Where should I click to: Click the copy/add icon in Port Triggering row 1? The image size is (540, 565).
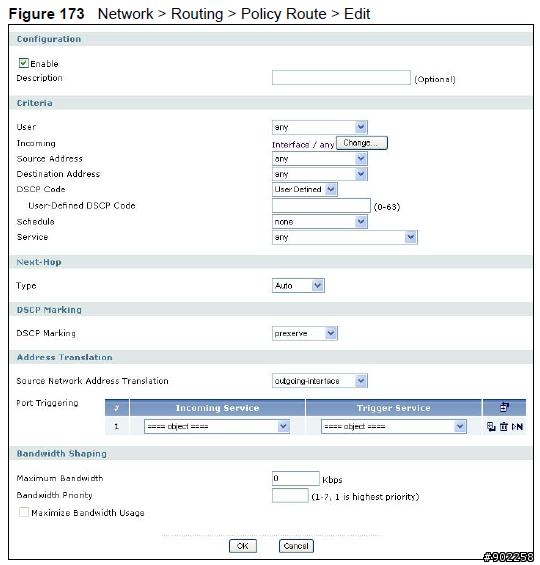pos(491,427)
